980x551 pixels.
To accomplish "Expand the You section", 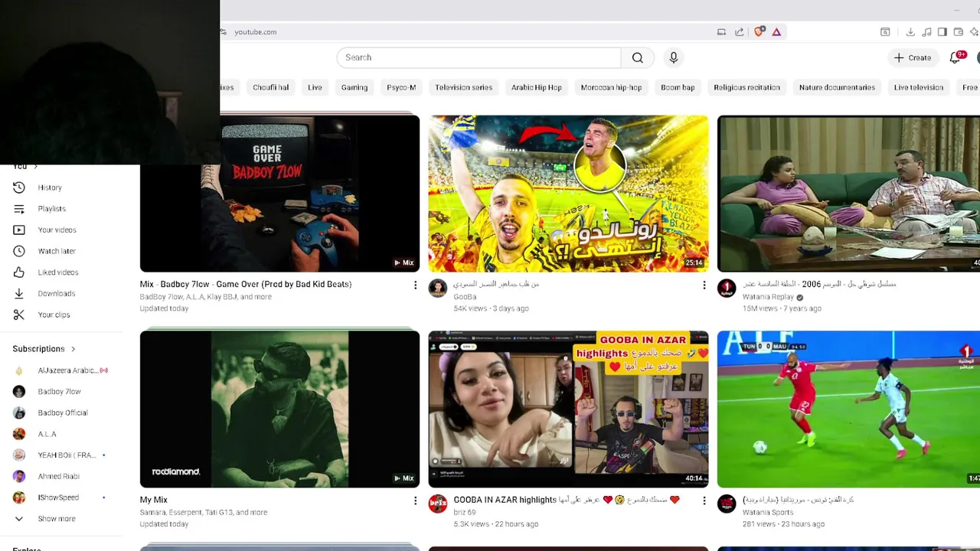I will point(24,166).
